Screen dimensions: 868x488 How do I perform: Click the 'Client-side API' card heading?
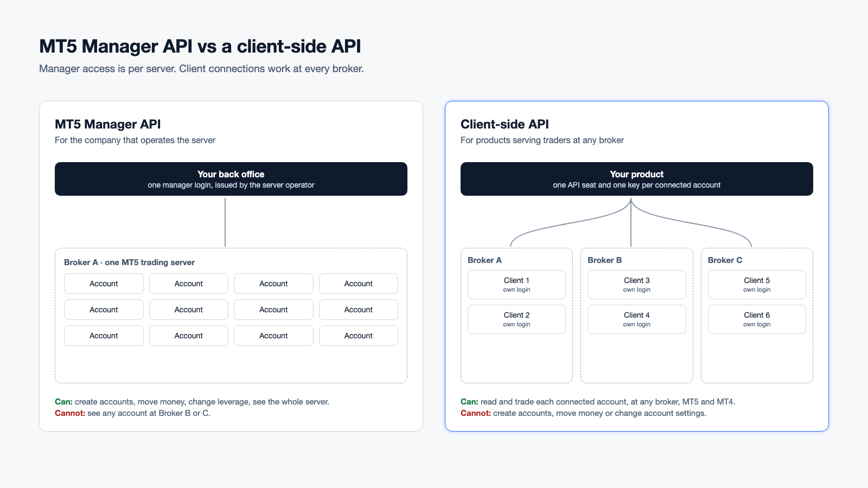coord(505,124)
